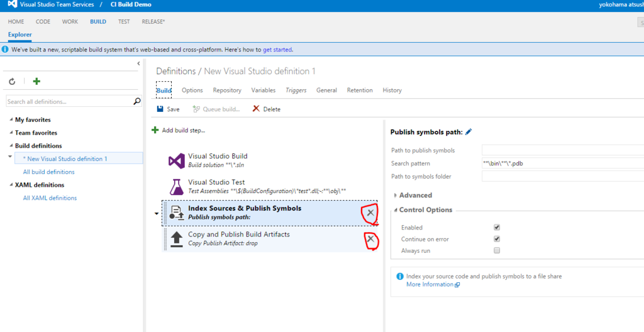Collapse Build definitions tree node
The height and width of the screenshot is (332, 644).
11,146
